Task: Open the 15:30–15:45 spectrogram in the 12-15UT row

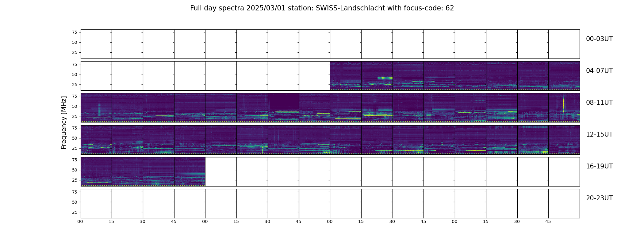Action: 533,140
